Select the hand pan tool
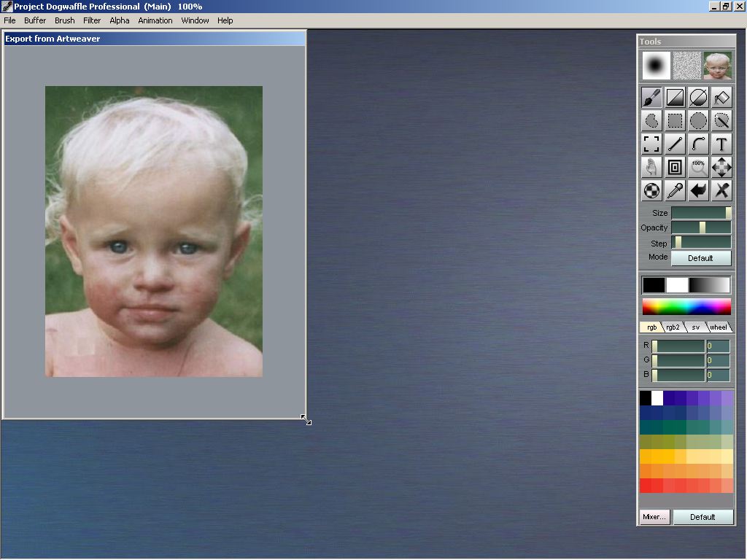Screen dimensions: 747x560 [651, 167]
